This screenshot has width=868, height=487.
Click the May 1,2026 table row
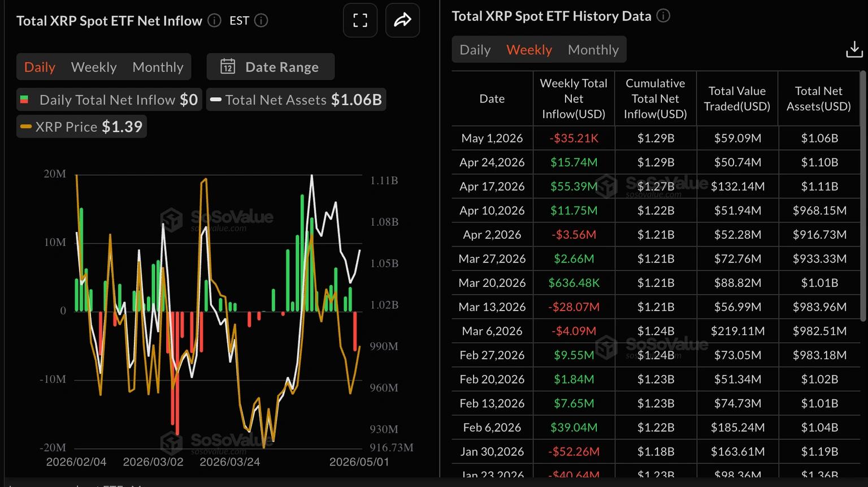pos(656,138)
